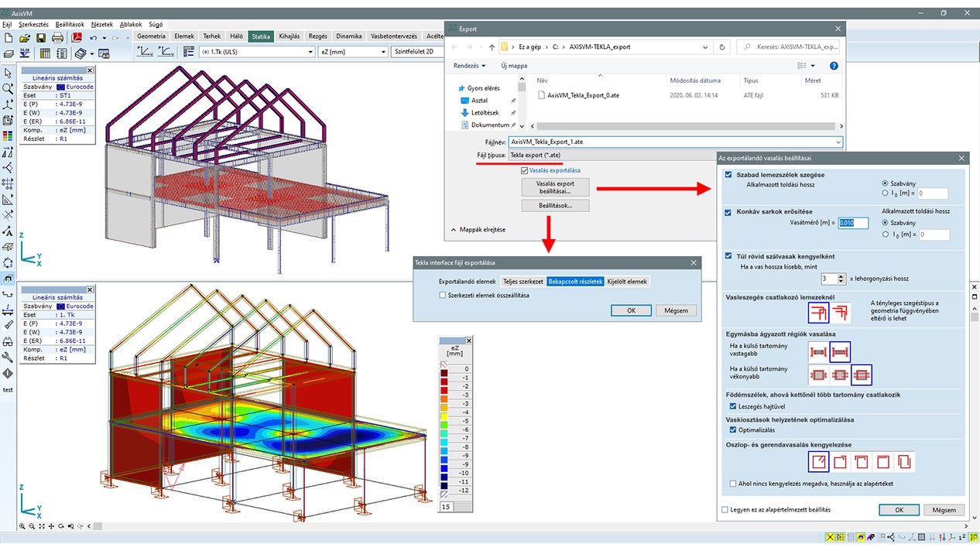Screen dimensions: 980x551
Task: Switch to the Terhek tab
Action: [211, 36]
